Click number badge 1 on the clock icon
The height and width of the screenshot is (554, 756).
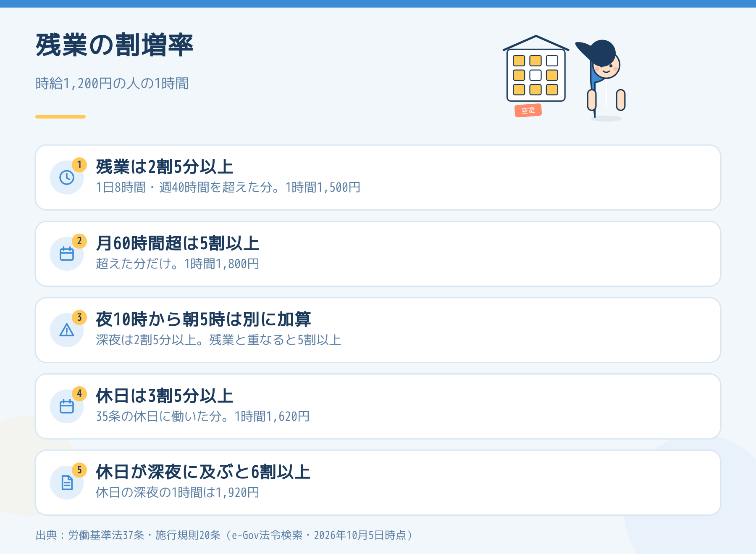tap(79, 165)
